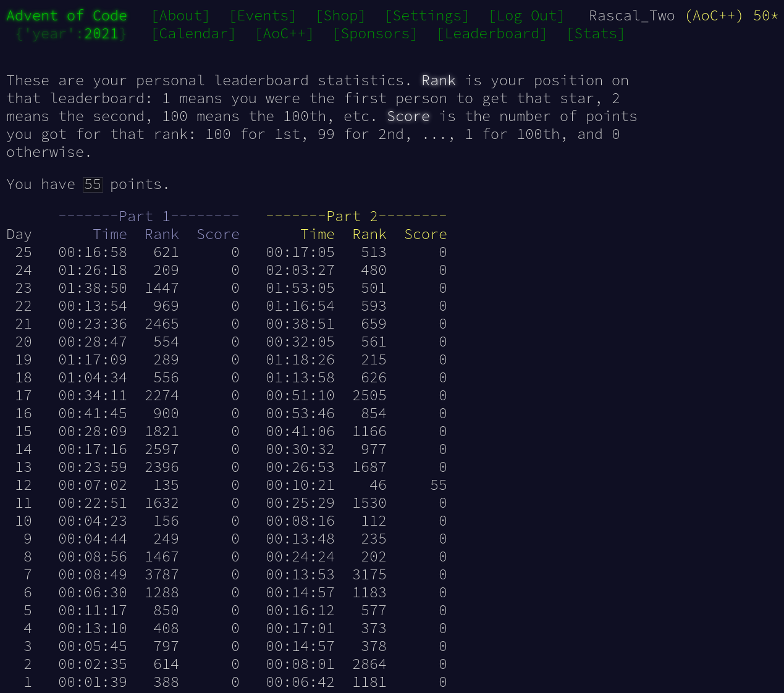Visit the Shop link
Screen dimensions: 784x693
click(340, 15)
